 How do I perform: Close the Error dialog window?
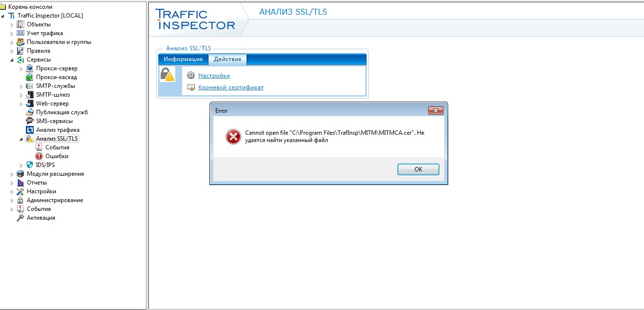(436, 110)
